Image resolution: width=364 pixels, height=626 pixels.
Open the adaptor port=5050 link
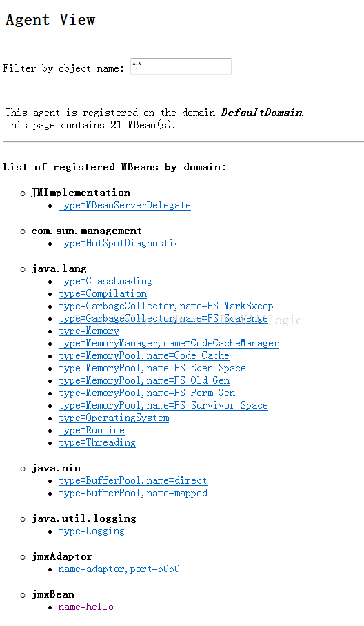pyautogui.click(x=119, y=569)
